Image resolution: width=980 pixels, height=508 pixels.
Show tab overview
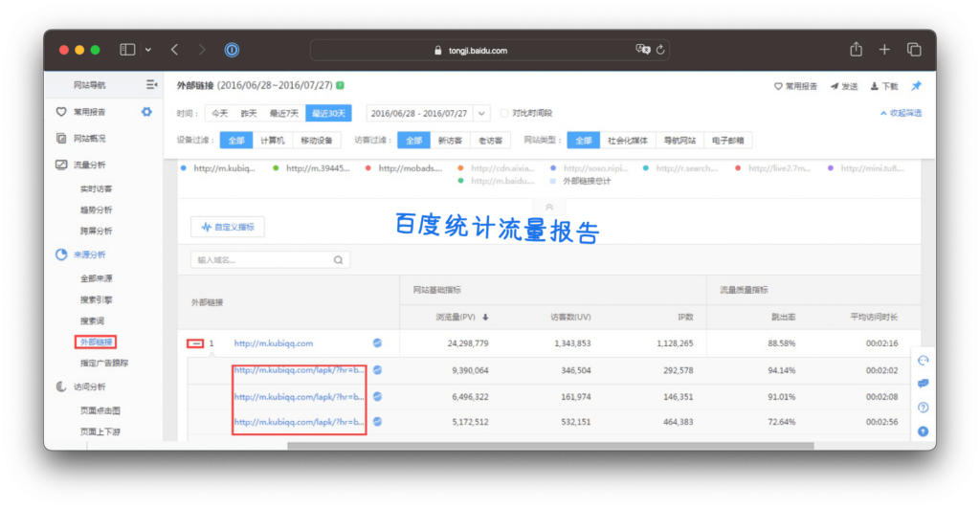(914, 50)
